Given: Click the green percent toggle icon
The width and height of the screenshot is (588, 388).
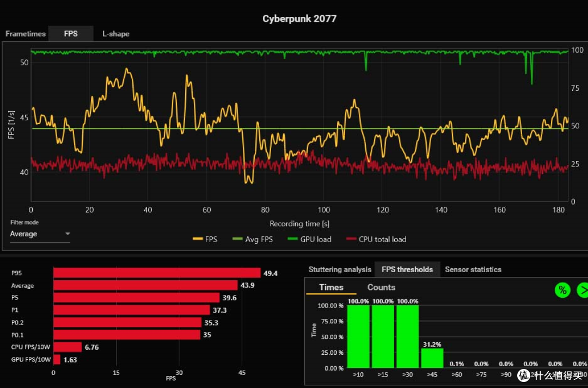Looking at the screenshot, I should [562, 290].
